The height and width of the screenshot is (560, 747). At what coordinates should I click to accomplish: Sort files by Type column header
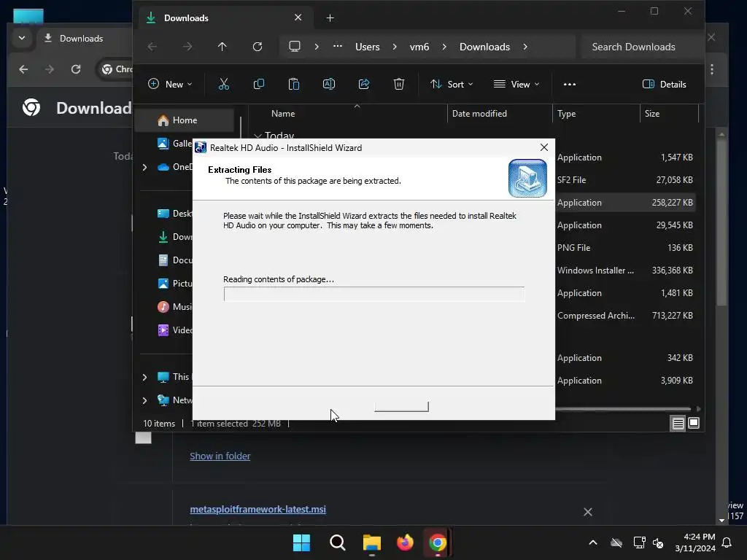click(x=566, y=114)
